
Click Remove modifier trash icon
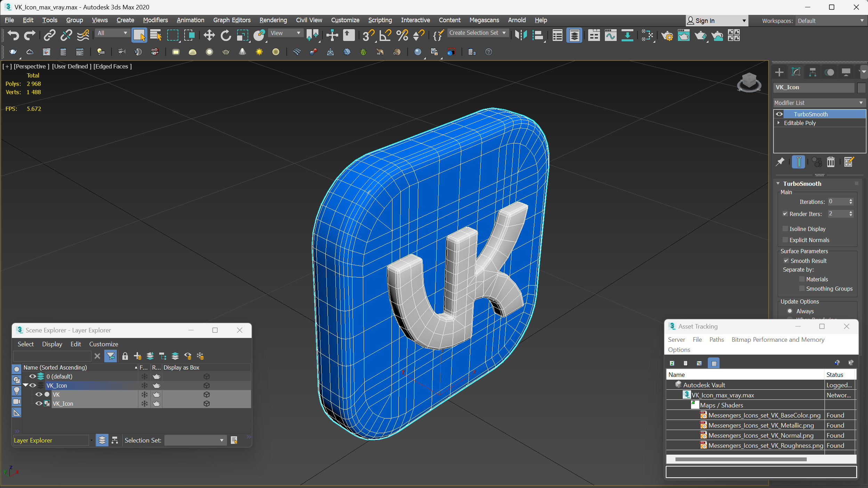coord(831,162)
